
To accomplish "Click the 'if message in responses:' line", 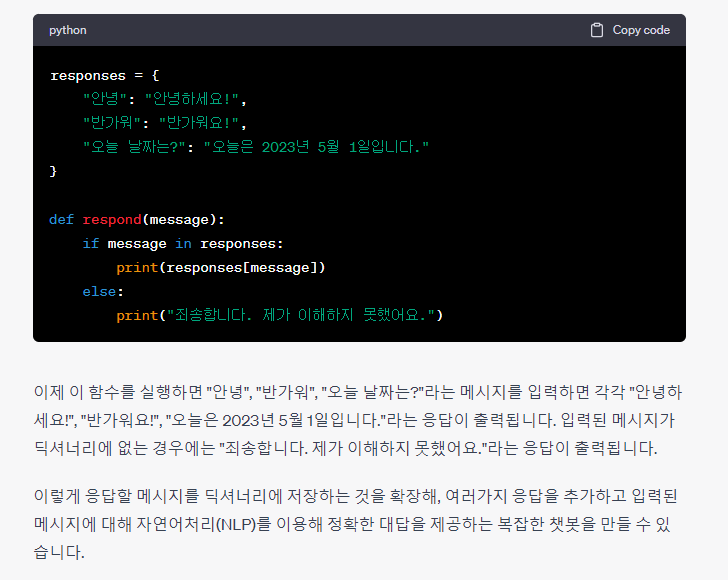I will click(x=183, y=244).
